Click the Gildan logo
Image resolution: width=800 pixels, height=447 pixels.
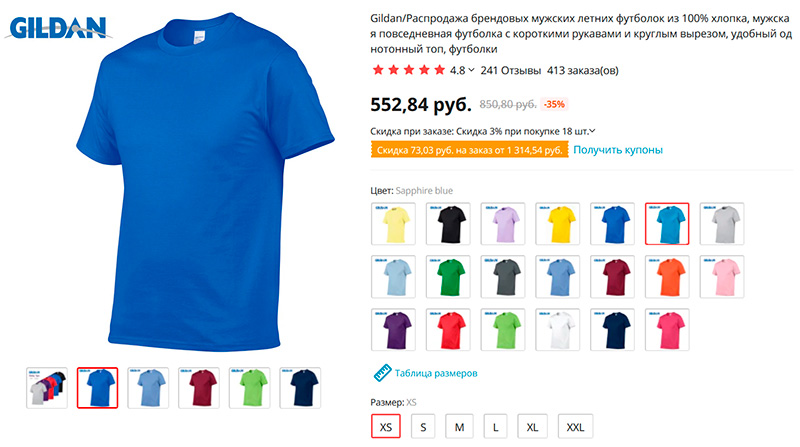(x=58, y=28)
